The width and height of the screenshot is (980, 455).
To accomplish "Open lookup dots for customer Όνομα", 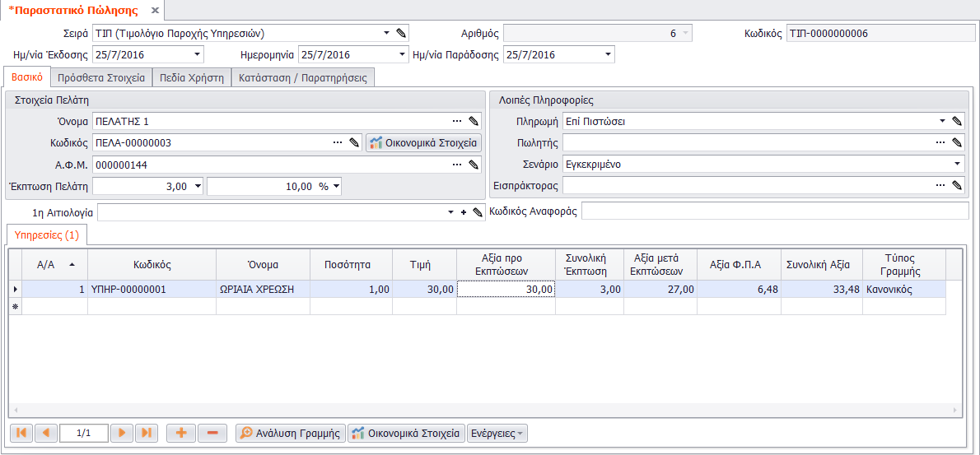I will coord(457,121).
